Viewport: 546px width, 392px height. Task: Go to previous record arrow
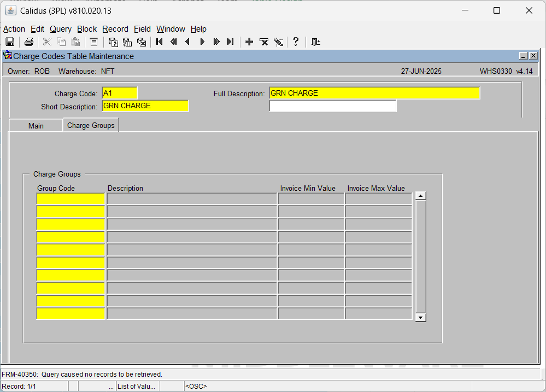click(187, 42)
